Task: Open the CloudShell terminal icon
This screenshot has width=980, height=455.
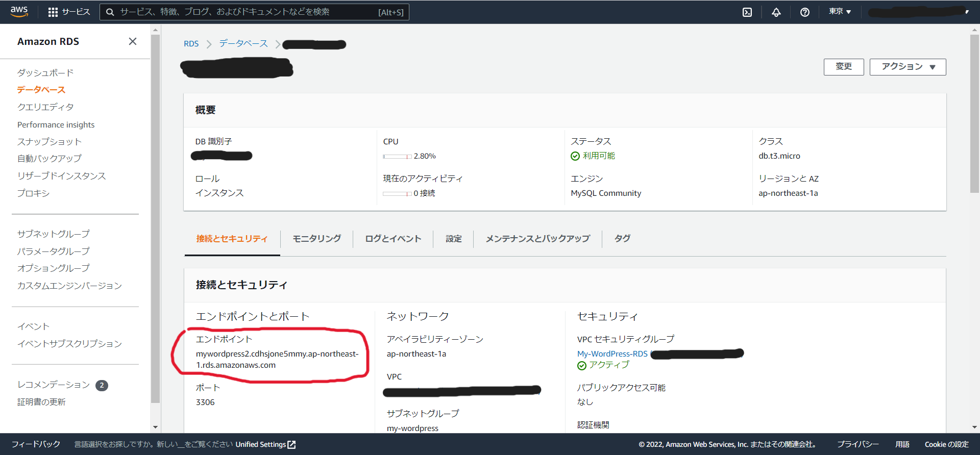Action: point(747,12)
